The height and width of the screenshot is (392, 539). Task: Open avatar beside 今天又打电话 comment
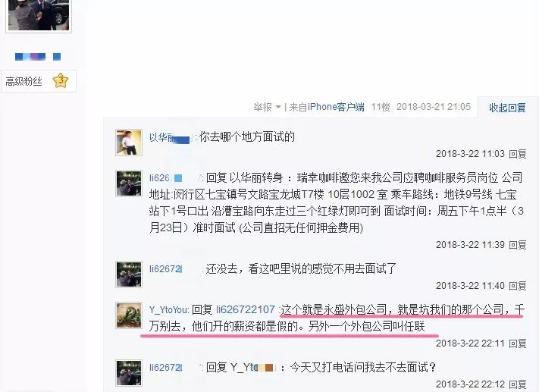tap(129, 373)
